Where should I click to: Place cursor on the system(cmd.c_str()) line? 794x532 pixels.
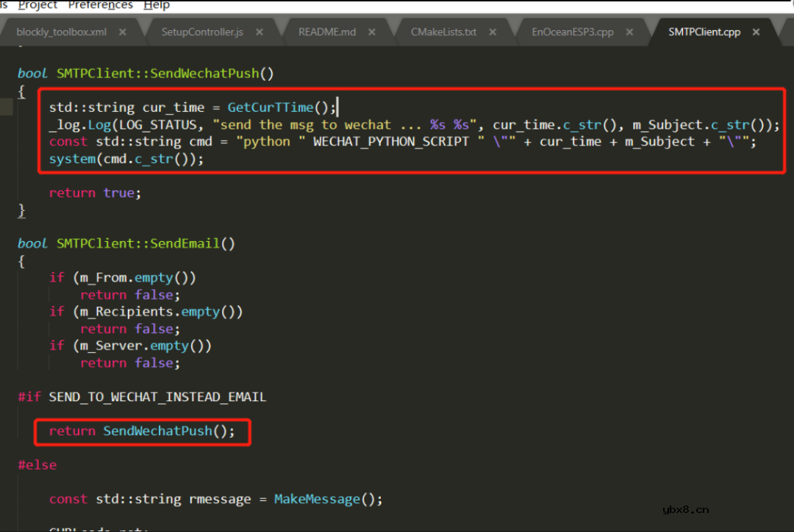point(126,159)
